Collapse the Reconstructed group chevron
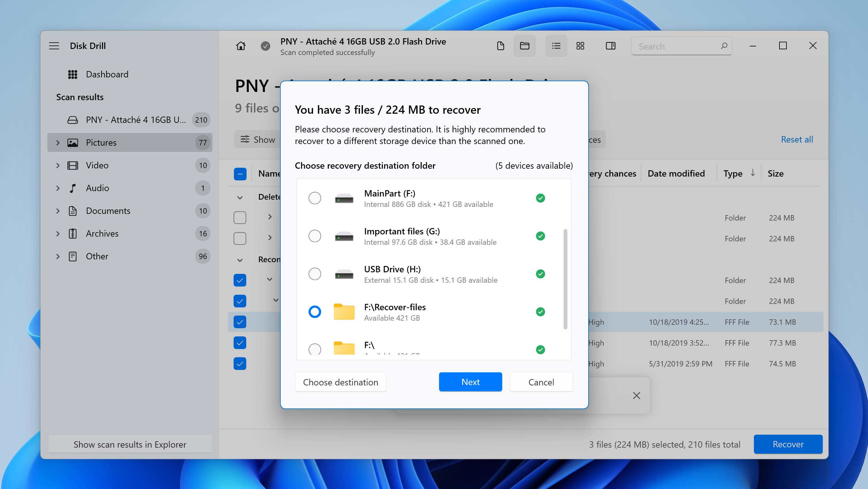Image resolution: width=868 pixels, height=489 pixels. click(240, 260)
